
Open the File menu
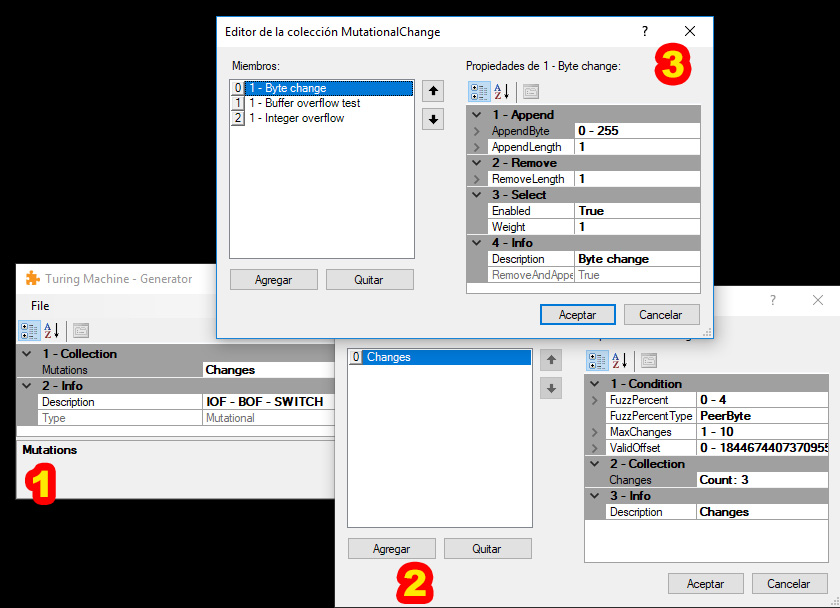coord(40,305)
